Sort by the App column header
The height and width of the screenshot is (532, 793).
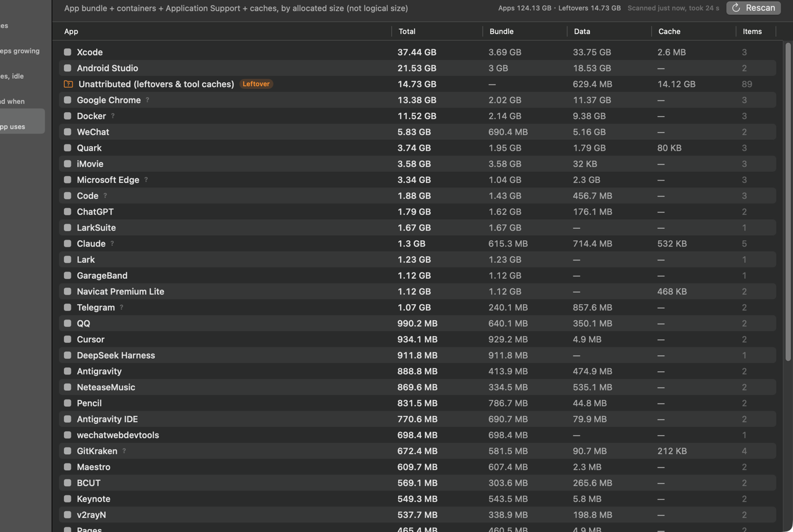coord(71,31)
